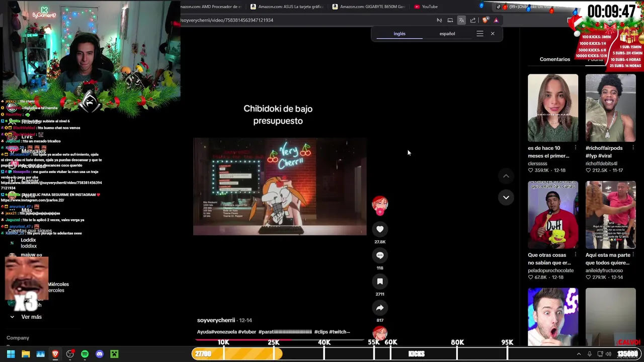Follow soyverycherrii via the avatar plus badge

pos(380,212)
